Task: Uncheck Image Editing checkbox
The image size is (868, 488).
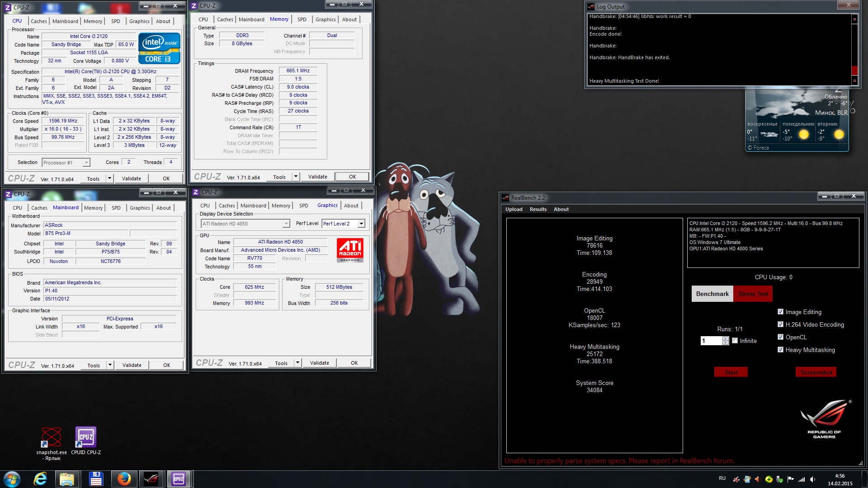Action: pyautogui.click(x=780, y=312)
